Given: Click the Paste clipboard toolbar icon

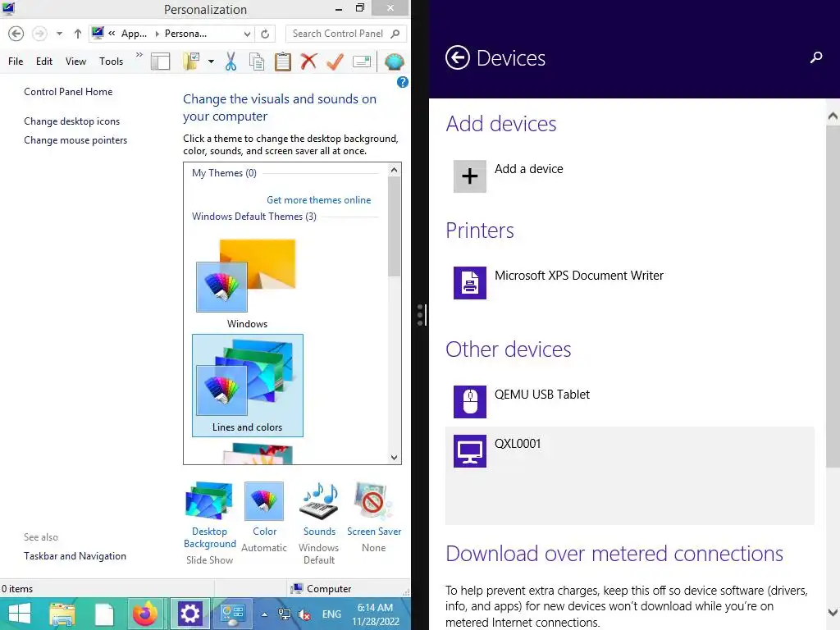Looking at the screenshot, I should click(x=283, y=62).
